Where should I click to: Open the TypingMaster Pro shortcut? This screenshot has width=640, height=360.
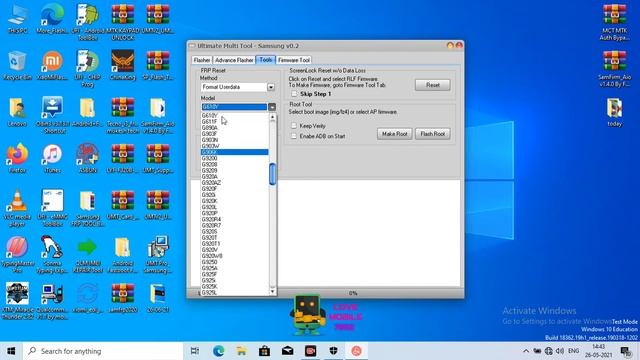(17, 255)
